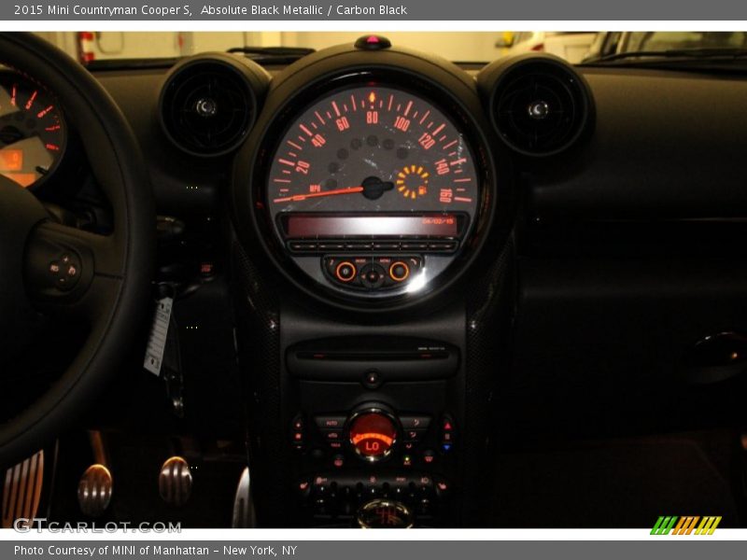Select the radio preset button strip
This screenshot has height=560, width=747.
click(x=373, y=246)
